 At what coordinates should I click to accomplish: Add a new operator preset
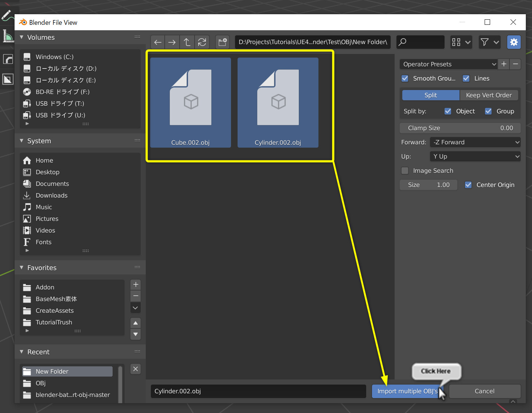click(x=504, y=64)
